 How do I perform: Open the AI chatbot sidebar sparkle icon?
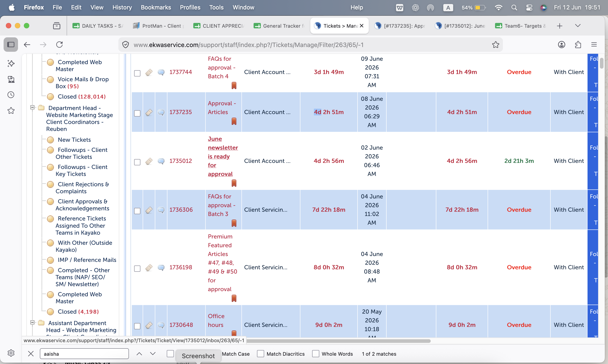11,63
